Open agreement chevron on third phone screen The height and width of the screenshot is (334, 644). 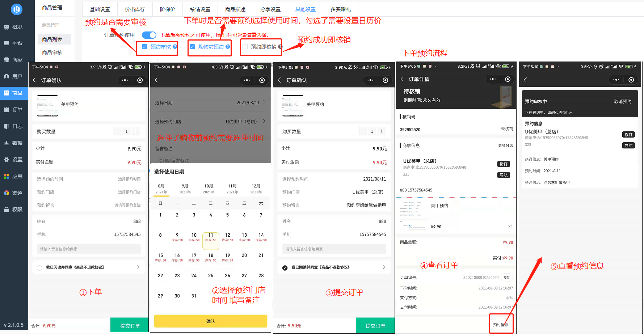[384, 267]
